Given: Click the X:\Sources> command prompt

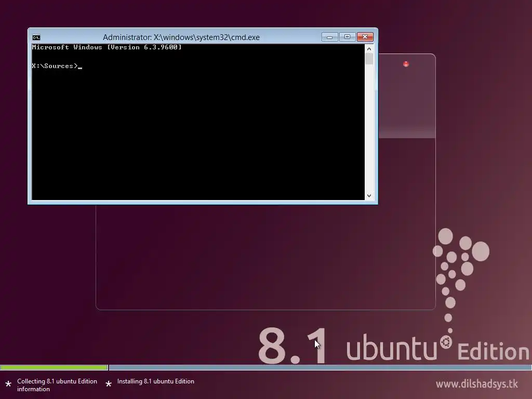Looking at the screenshot, I should (x=55, y=66).
